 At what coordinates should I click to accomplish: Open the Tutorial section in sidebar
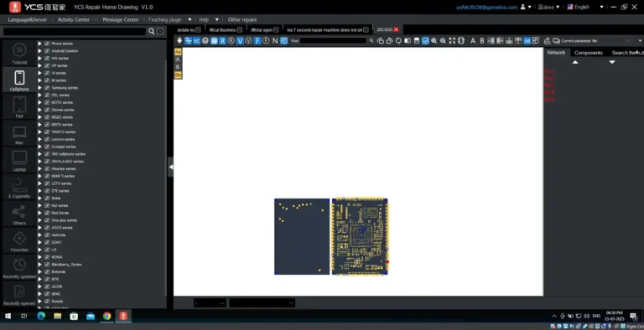(x=19, y=54)
